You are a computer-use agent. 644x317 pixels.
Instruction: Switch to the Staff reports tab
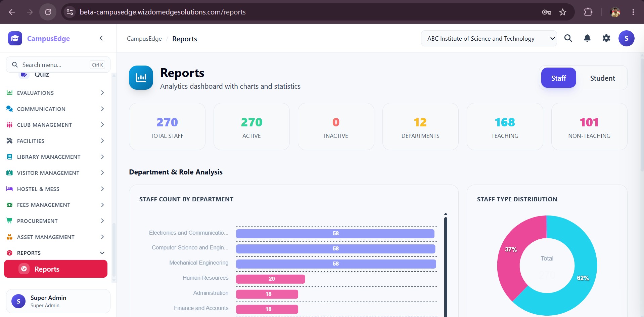tap(558, 78)
